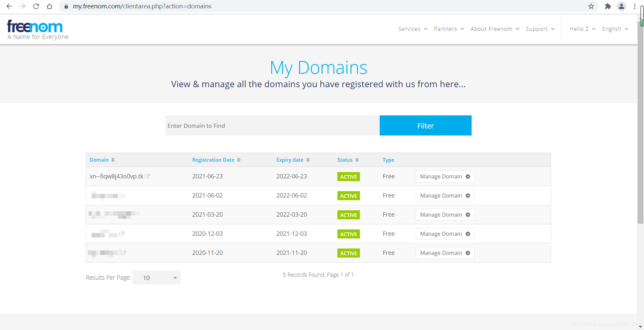Viewport: 644px width, 330px height.
Task: Open the browser home page
Action: (49, 6)
